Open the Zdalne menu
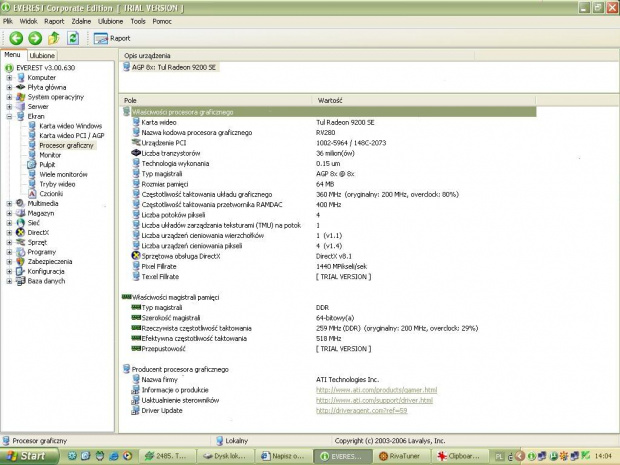This screenshot has height=465, width=620. tap(81, 21)
